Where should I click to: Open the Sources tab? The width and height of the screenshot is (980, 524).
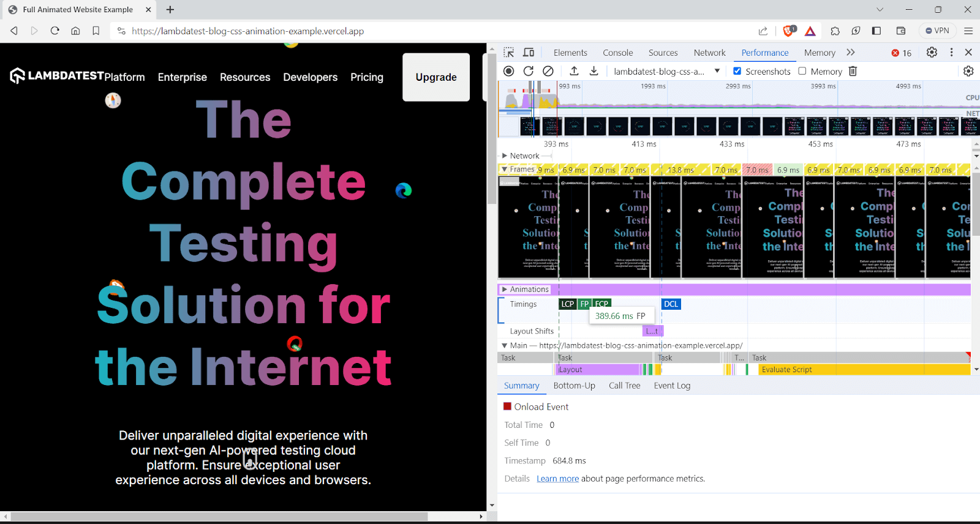[663, 53]
